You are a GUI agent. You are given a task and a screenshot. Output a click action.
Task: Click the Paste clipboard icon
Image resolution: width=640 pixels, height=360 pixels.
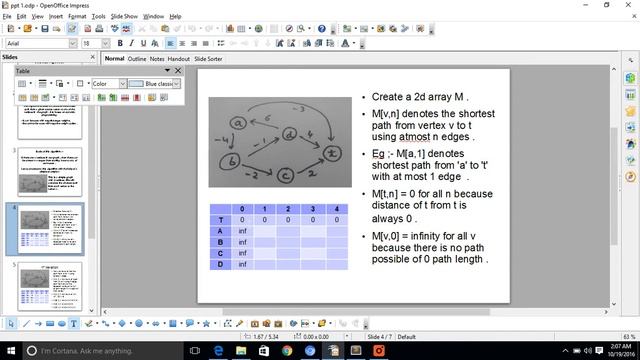165,29
